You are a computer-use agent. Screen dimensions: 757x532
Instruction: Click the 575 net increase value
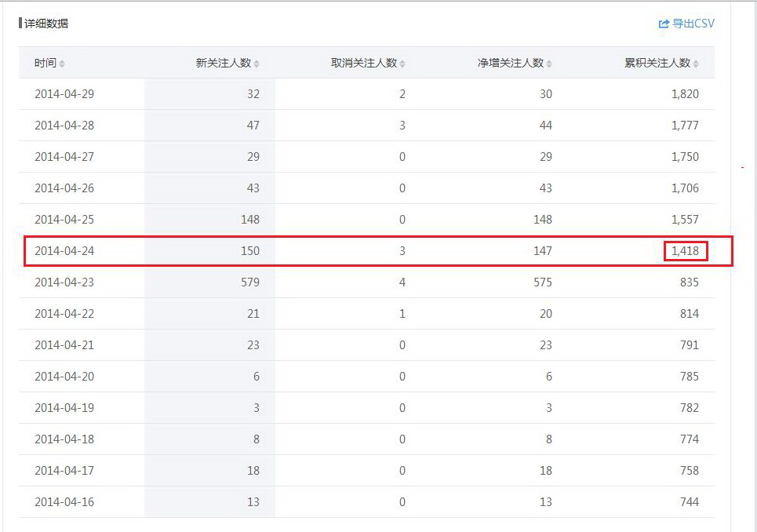click(x=542, y=282)
